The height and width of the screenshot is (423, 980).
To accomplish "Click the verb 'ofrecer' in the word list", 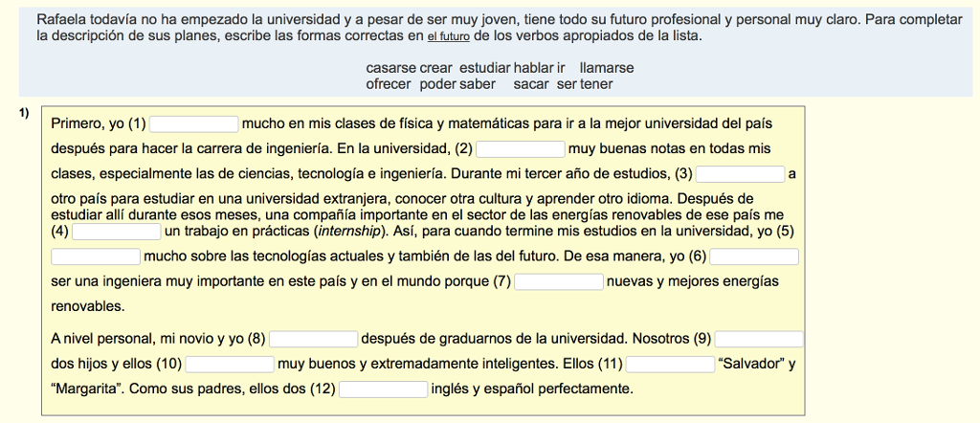I will pyautogui.click(x=389, y=83).
